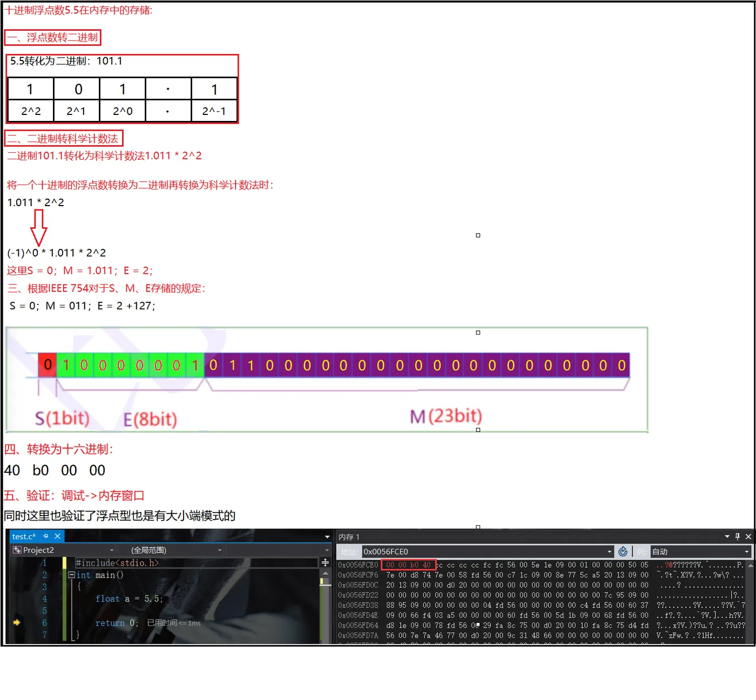The width and height of the screenshot is (756, 700).
Task: Open the memory window options dropdown arrow
Action: (727, 536)
